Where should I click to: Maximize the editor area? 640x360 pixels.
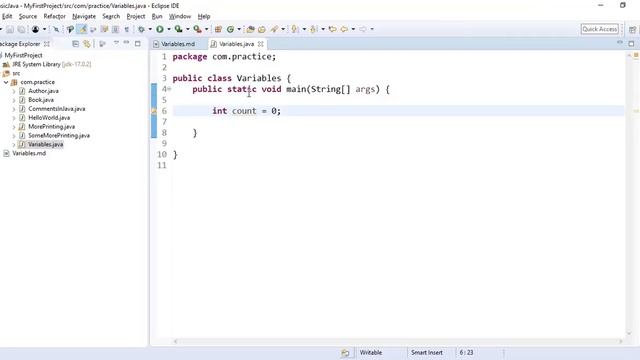coord(631,43)
